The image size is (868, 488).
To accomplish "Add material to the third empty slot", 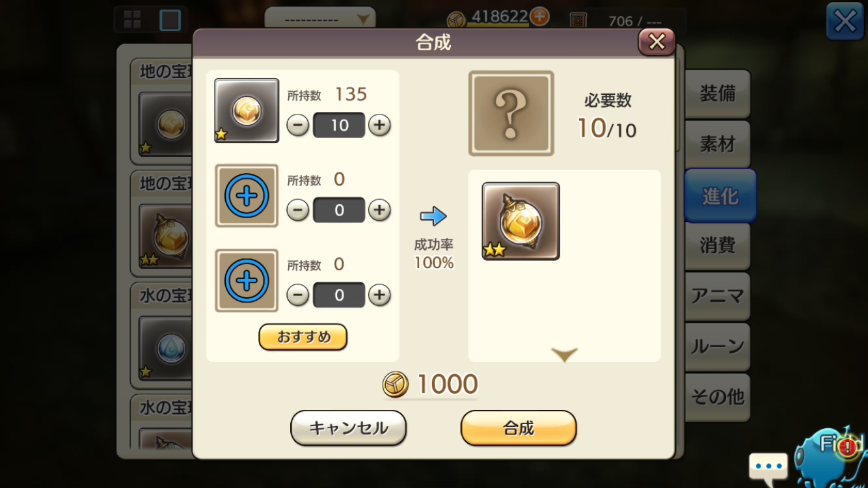I will click(x=247, y=280).
